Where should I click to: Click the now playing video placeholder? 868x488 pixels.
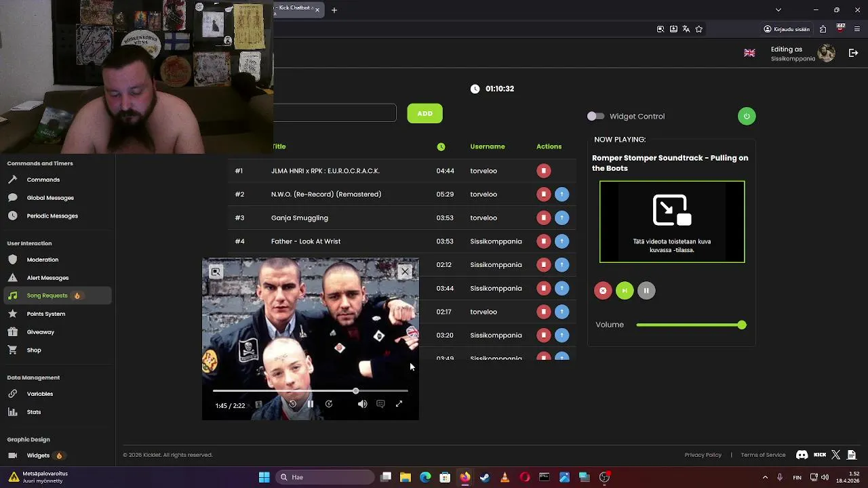tap(672, 222)
